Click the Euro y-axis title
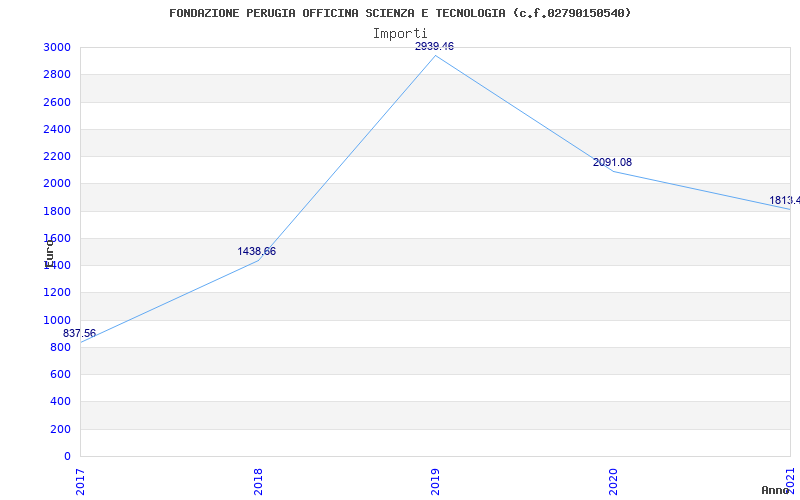The height and width of the screenshot is (500, 800). [49, 254]
